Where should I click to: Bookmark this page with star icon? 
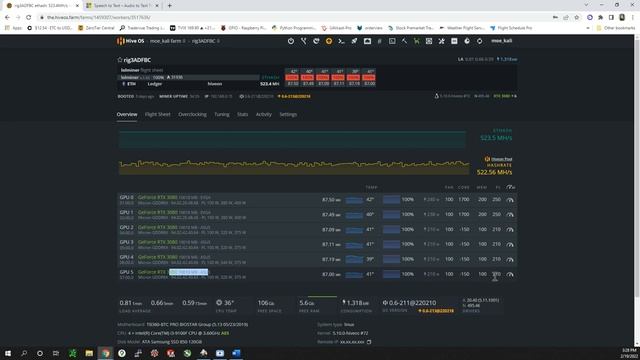[x=577, y=18]
